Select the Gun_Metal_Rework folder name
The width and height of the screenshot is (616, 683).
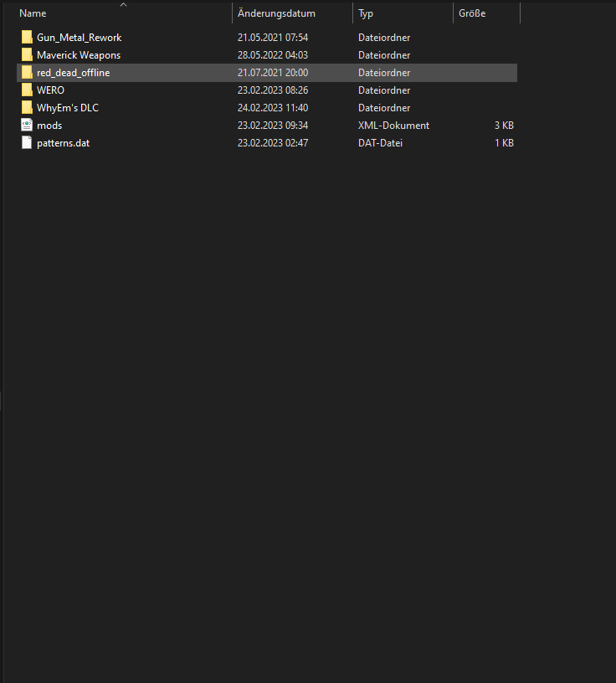(x=79, y=38)
